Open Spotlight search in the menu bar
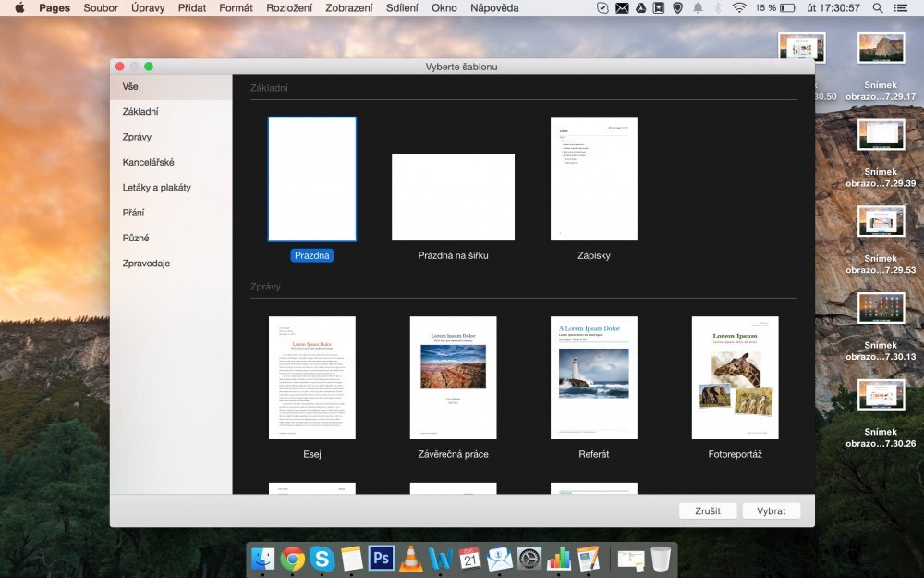The image size is (924, 578). pos(877,7)
